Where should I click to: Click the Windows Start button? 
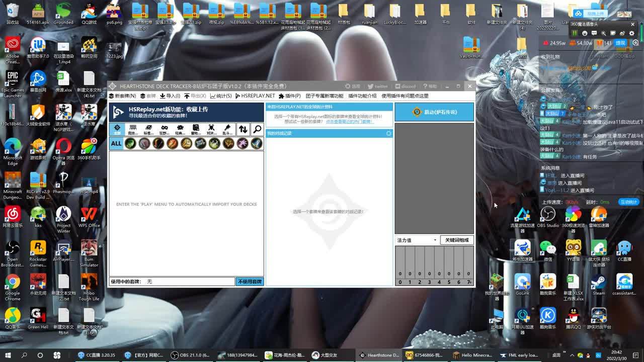point(8,355)
